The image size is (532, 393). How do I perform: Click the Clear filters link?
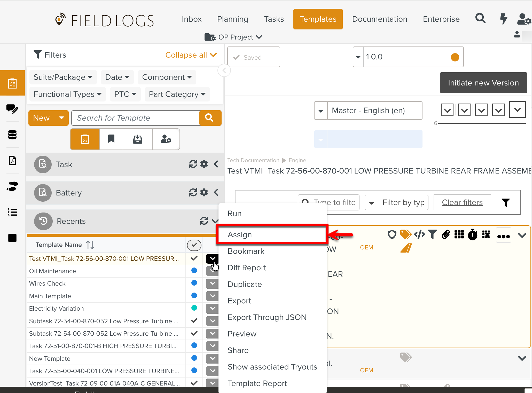point(462,202)
